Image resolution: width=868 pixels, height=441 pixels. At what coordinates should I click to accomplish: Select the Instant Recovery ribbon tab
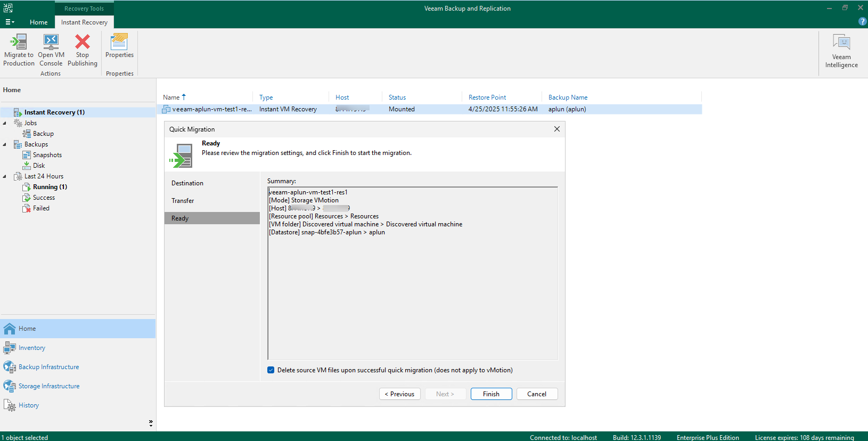[x=84, y=22]
